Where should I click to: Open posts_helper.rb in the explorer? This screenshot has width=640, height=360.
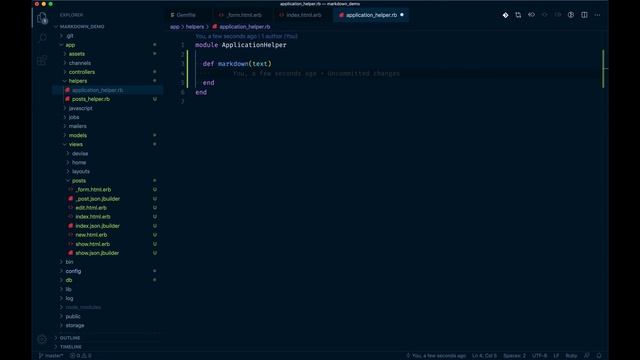coord(91,99)
